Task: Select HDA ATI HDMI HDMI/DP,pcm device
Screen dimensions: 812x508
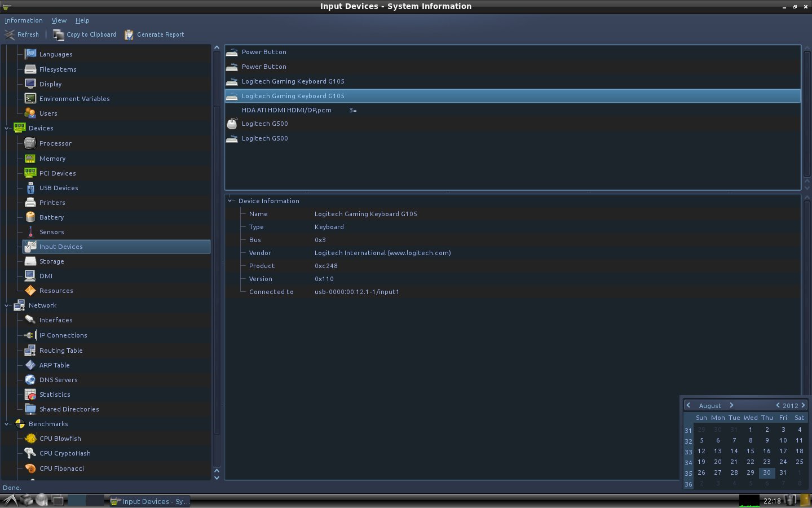Action: tap(513, 110)
